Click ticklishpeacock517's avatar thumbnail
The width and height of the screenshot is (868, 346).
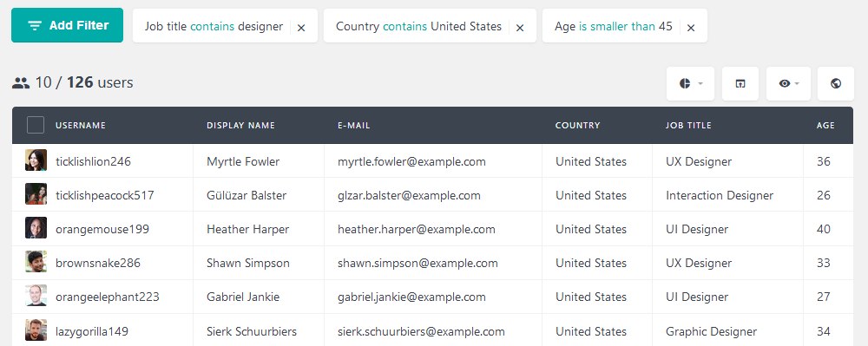click(36, 194)
